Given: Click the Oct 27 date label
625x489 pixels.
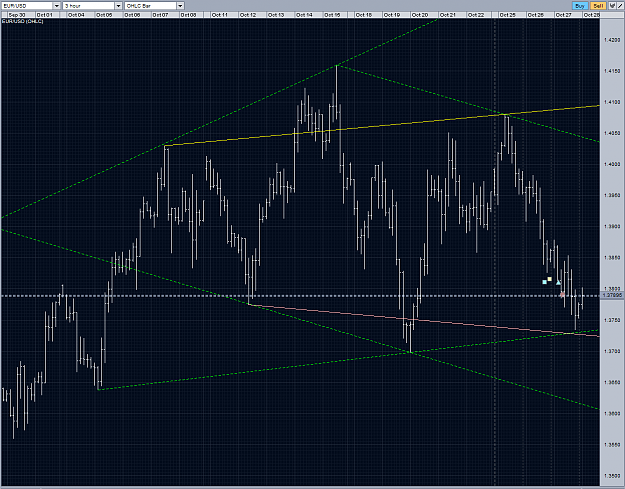Looking at the screenshot, I should 563,15.
